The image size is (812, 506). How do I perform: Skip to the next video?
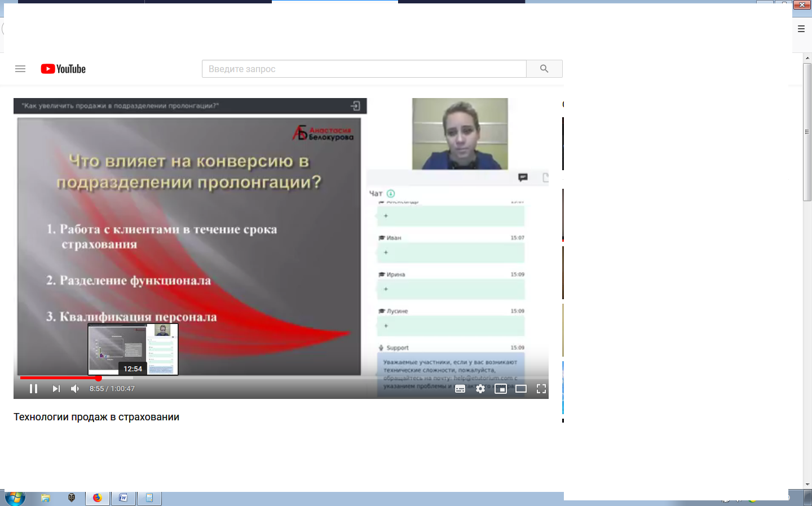click(x=56, y=389)
